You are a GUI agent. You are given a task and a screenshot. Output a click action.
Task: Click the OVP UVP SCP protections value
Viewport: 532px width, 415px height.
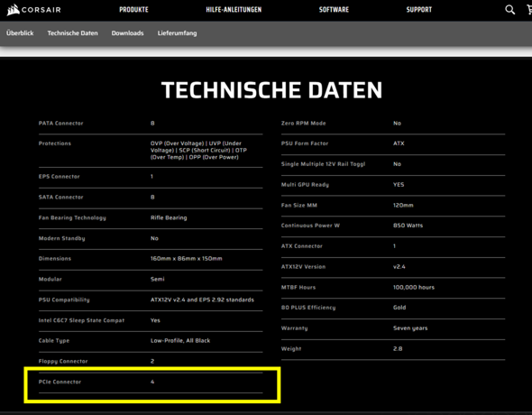[x=198, y=150]
